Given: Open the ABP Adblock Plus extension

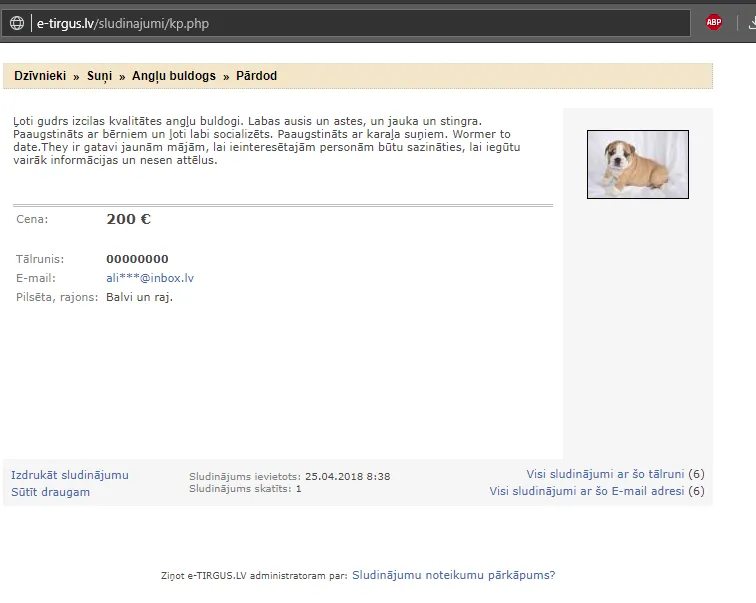Looking at the screenshot, I should 714,22.
